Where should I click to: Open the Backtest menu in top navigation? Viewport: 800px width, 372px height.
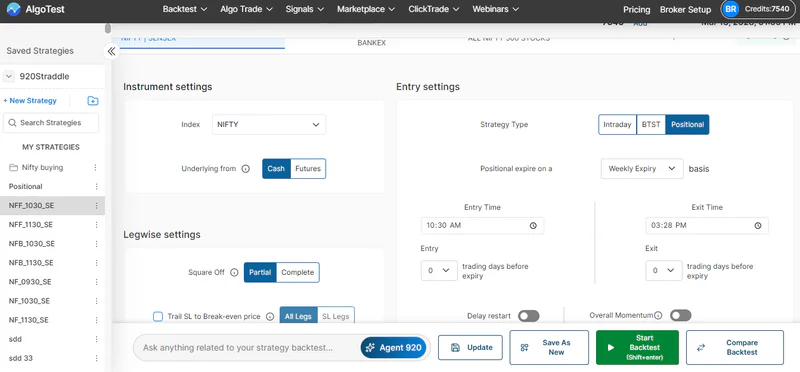click(185, 9)
